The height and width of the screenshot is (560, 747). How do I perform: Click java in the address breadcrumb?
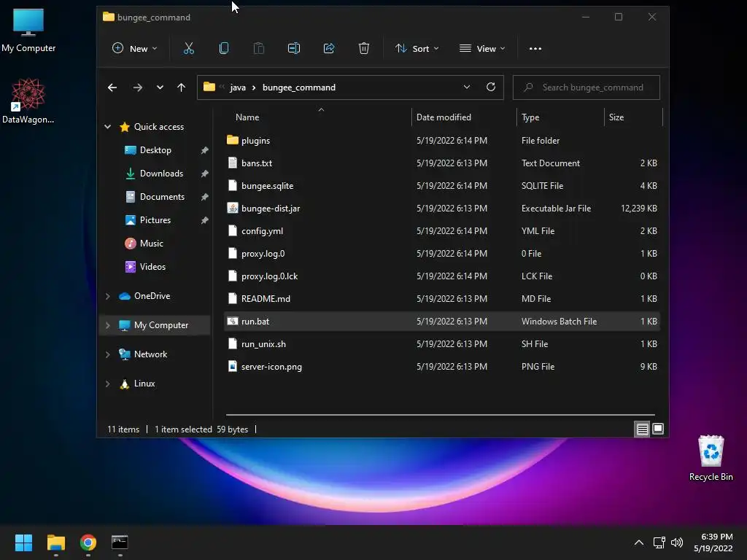tap(238, 87)
